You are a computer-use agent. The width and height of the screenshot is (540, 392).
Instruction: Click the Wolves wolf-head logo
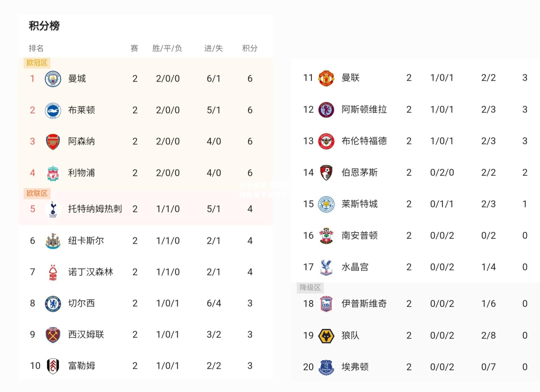pyautogui.click(x=326, y=336)
